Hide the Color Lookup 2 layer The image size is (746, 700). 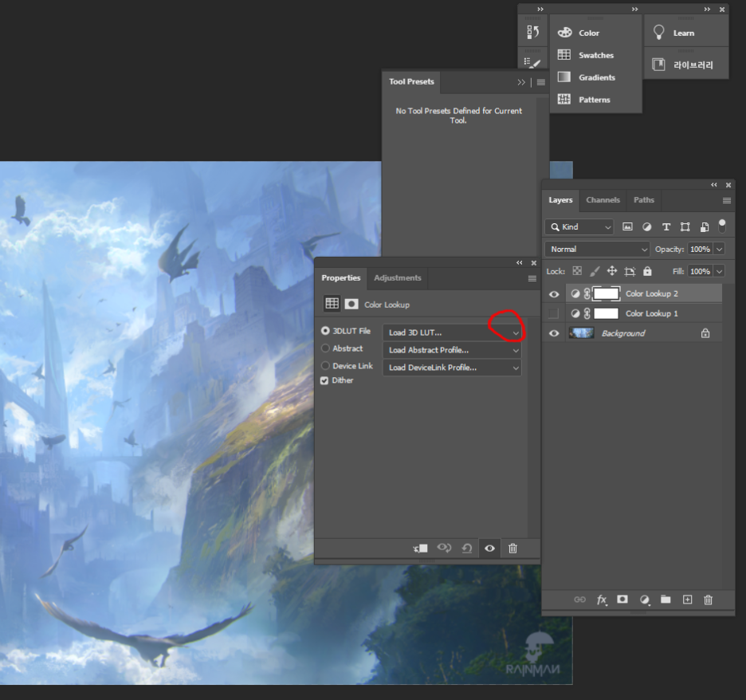(x=554, y=294)
